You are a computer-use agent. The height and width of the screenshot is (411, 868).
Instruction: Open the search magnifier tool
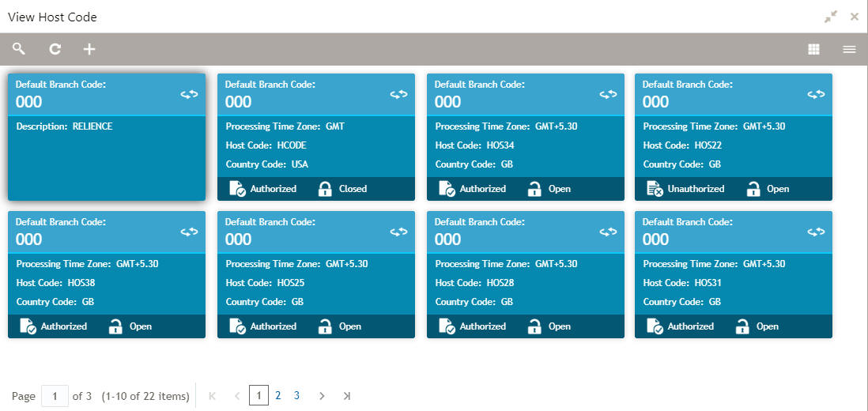(19, 49)
